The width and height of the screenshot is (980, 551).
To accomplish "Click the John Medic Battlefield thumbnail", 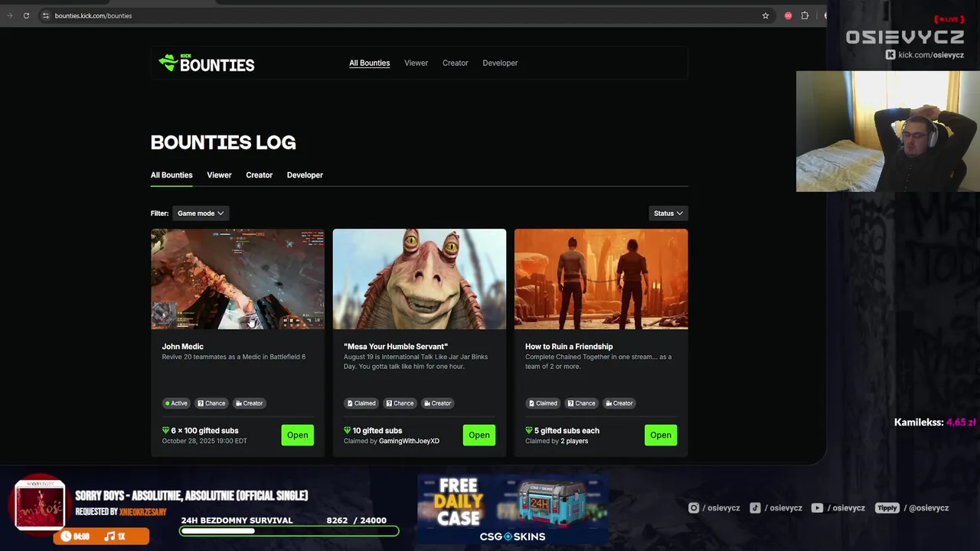I will [237, 279].
